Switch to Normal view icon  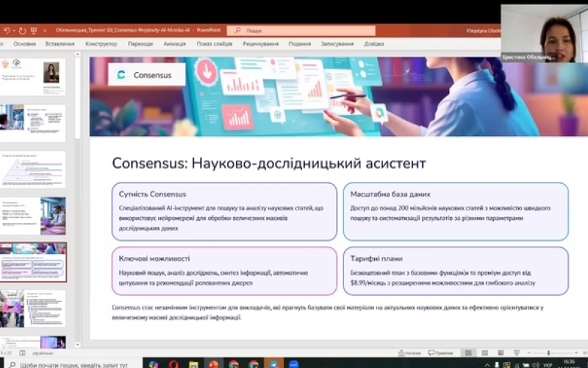(x=468, y=353)
